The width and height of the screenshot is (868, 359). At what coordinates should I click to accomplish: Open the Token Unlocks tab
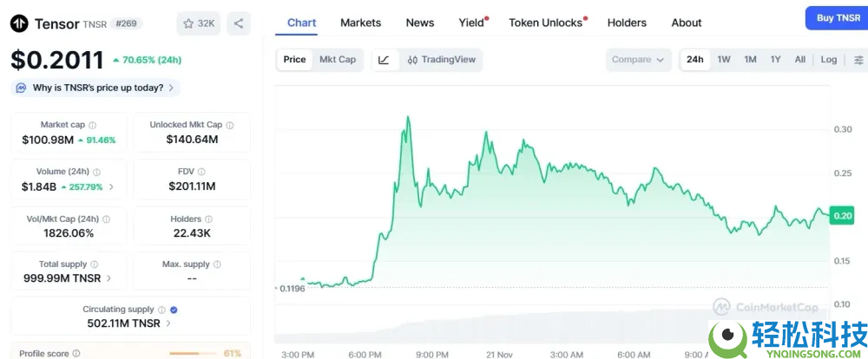[x=546, y=23]
